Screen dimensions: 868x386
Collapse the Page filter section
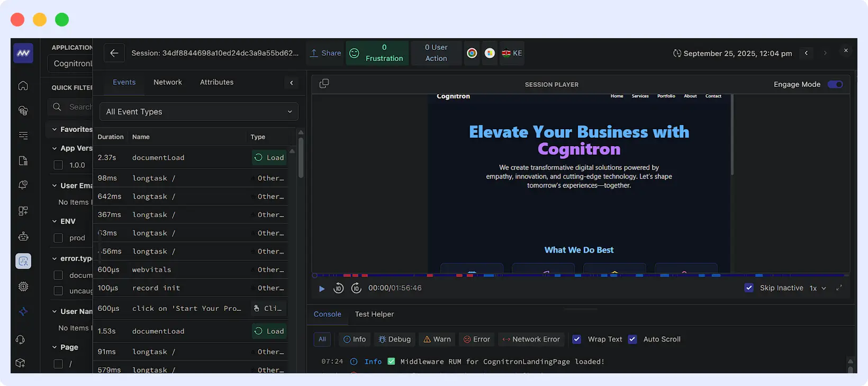55,347
